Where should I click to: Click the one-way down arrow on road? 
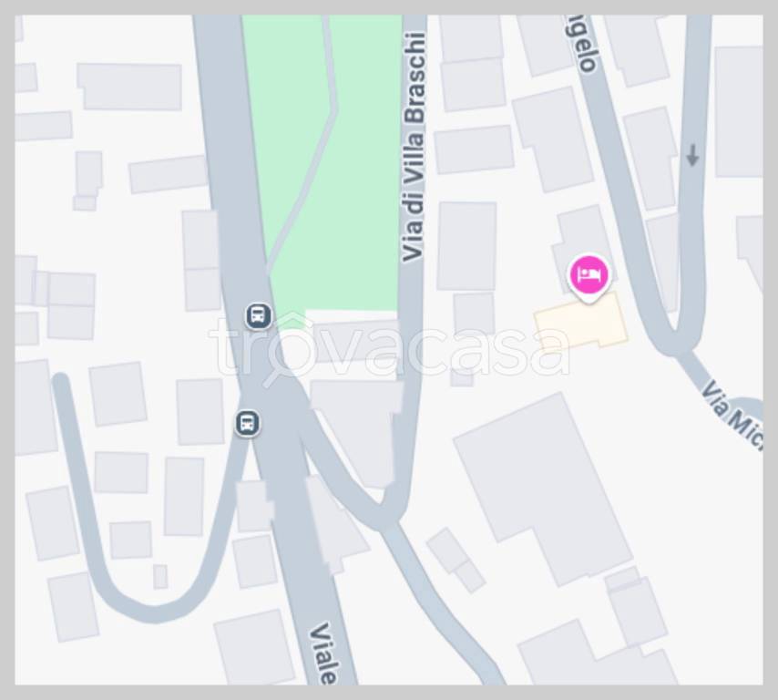pos(692,155)
